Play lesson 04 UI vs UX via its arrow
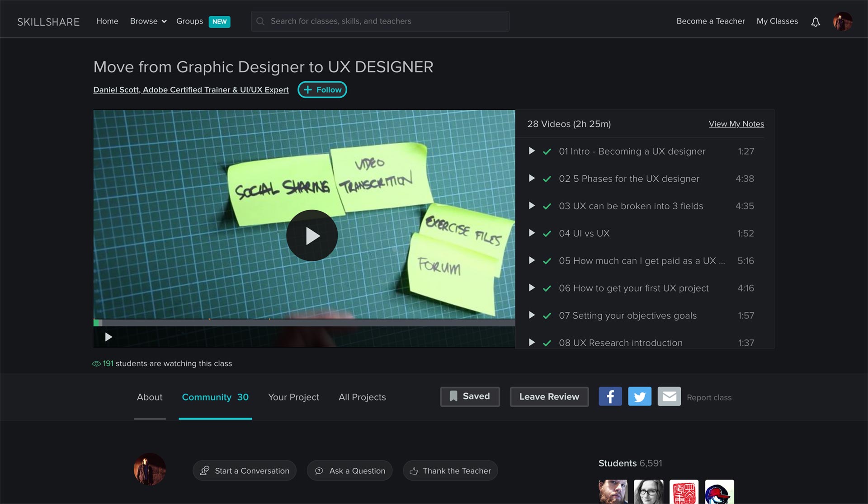Viewport: 868px width, 504px height. 532,233
